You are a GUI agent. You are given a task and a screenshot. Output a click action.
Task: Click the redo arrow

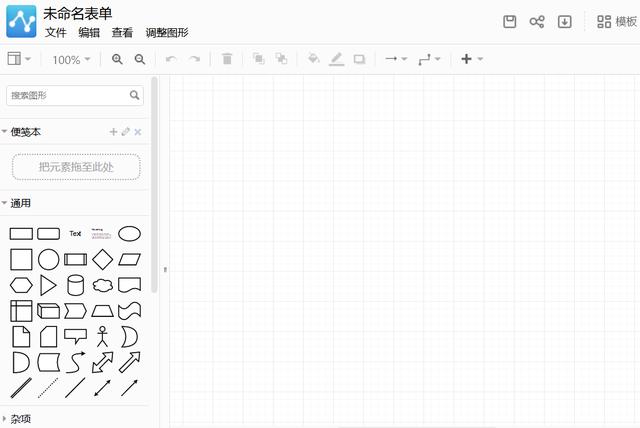point(194,59)
